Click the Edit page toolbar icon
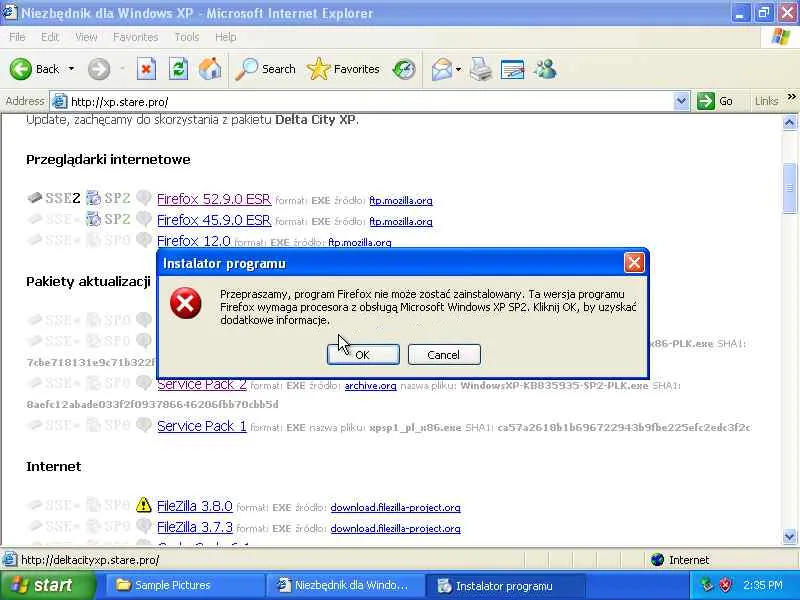The height and width of the screenshot is (600, 800). click(x=513, y=69)
